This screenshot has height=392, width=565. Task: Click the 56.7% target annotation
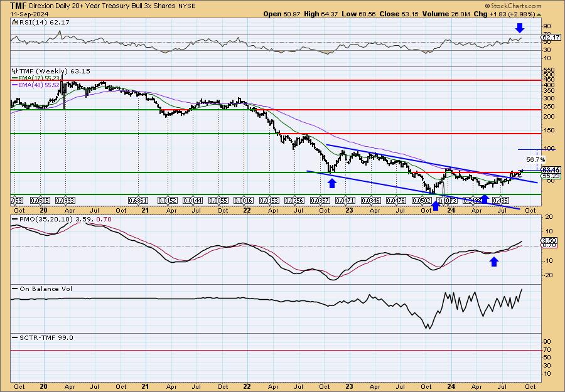point(535,159)
